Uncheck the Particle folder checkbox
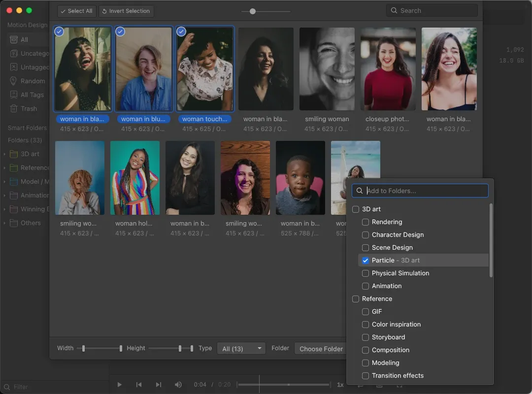 click(366, 261)
